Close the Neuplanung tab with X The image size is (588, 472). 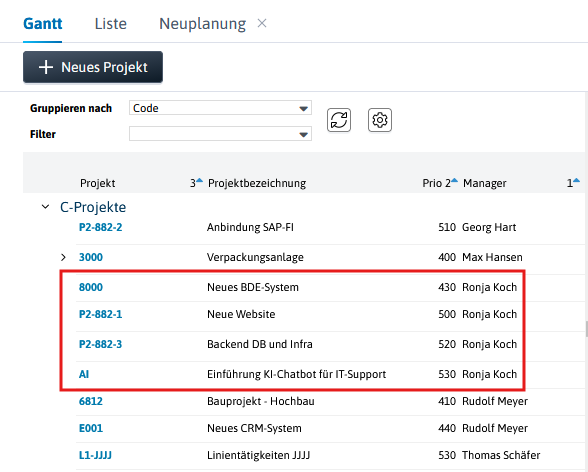[262, 24]
